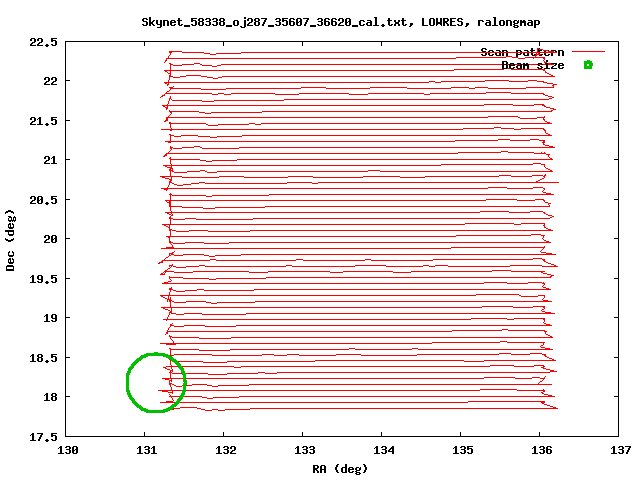The height and width of the screenshot is (480, 640).
Task: Click the green beam size legend marker
Action: coord(588,64)
